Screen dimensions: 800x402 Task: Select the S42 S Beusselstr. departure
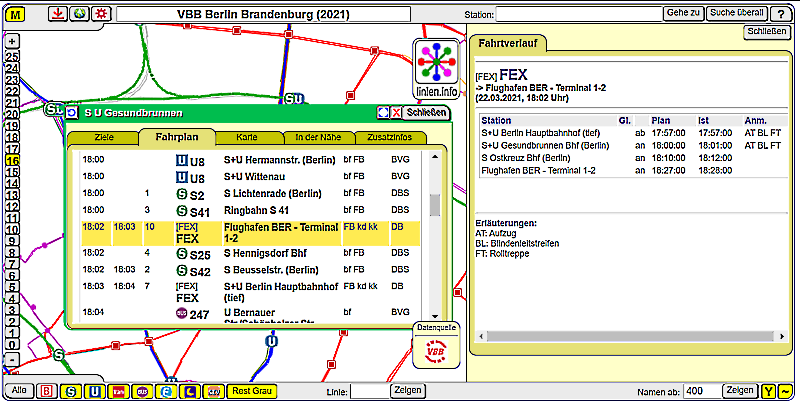tap(251, 269)
